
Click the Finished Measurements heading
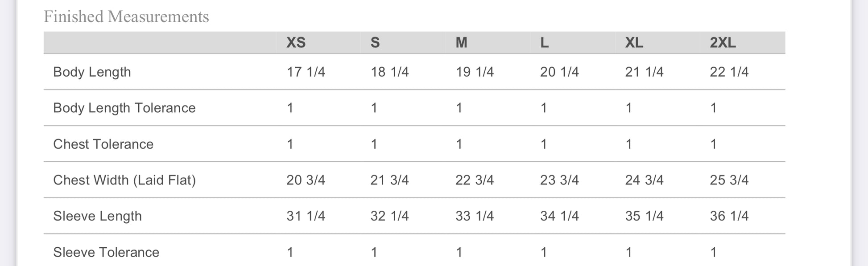pos(126,17)
